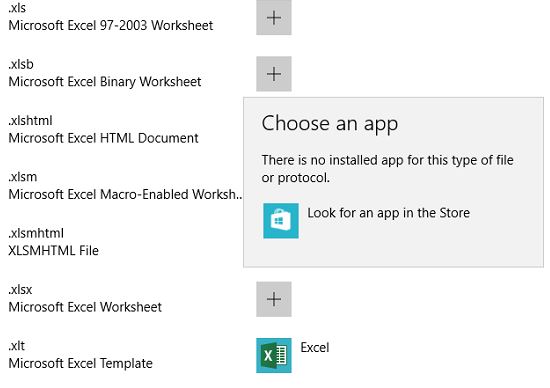Click Microsoft Excel Worksheet label

click(85, 307)
